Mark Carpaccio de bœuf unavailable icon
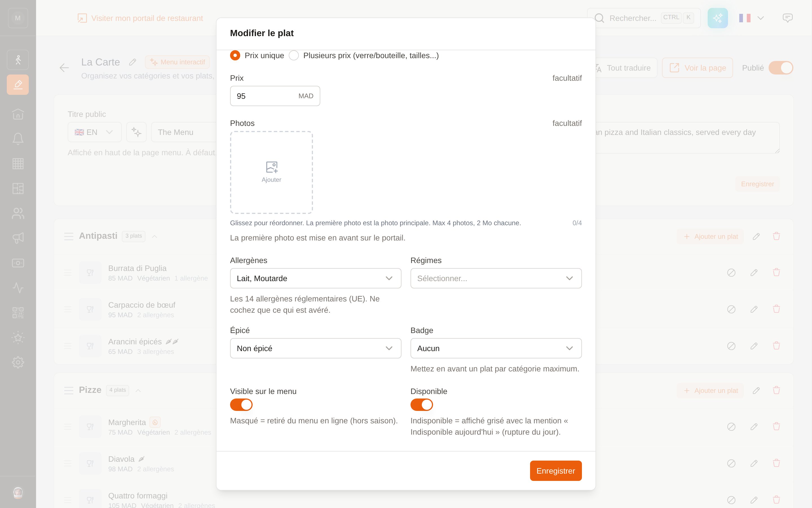The height and width of the screenshot is (508, 812). pyautogui.click(x=731, y=309)
